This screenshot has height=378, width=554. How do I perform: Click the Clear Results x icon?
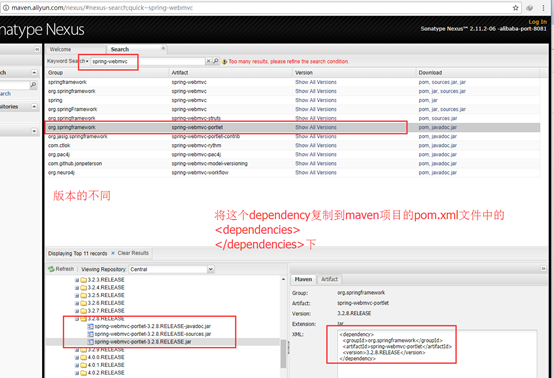pyautogui.click(x=113, y=253)
